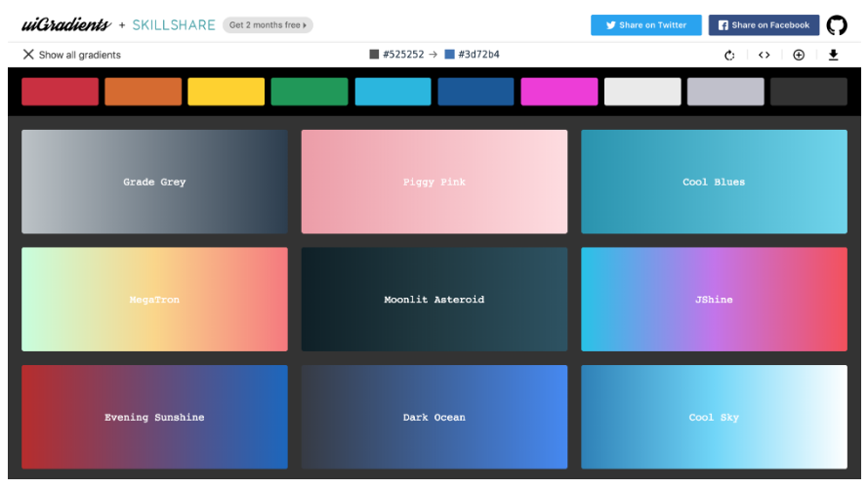868x489 pixels.
Task: Open the Skillshare link
Action: pyautogui.click(x=174, y=25)
